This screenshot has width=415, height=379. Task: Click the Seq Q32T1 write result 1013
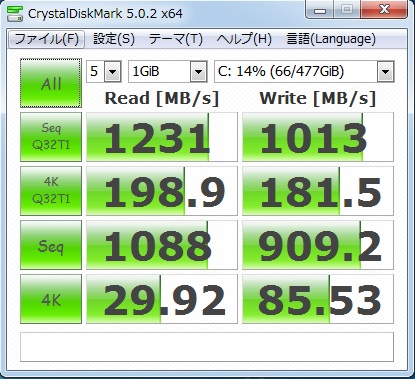pyautogui.click(x=318, y=137)
